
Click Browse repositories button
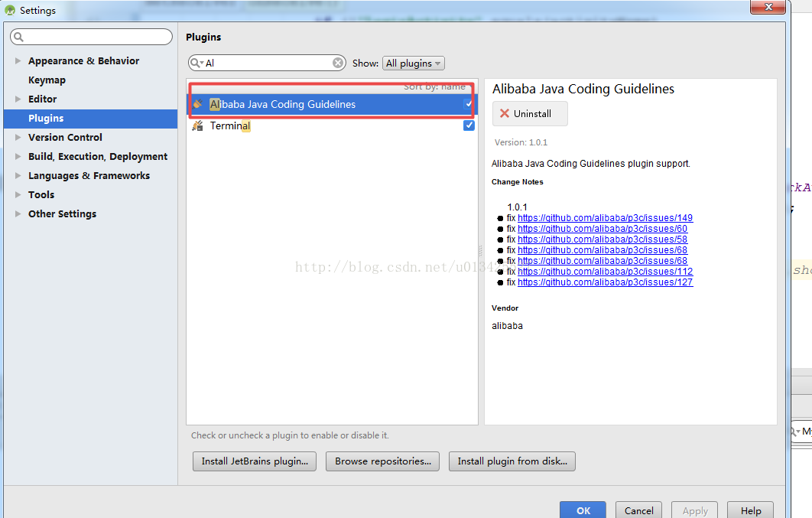coord(383,461)
